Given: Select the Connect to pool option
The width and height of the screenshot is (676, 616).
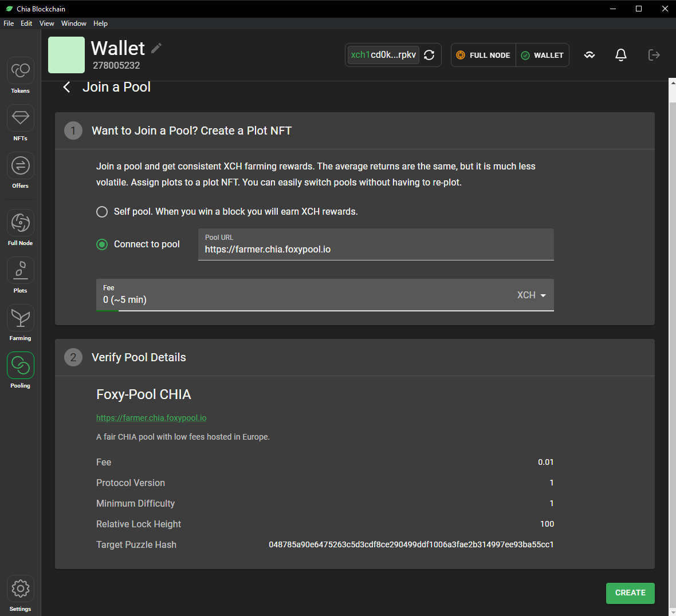Looking at the screenshot, I should [102, 244].
